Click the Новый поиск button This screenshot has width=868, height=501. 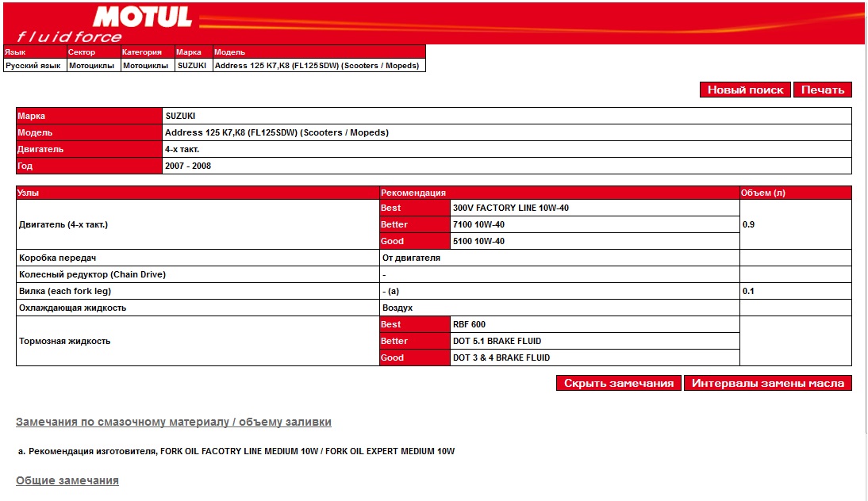[x=745, y=90]
